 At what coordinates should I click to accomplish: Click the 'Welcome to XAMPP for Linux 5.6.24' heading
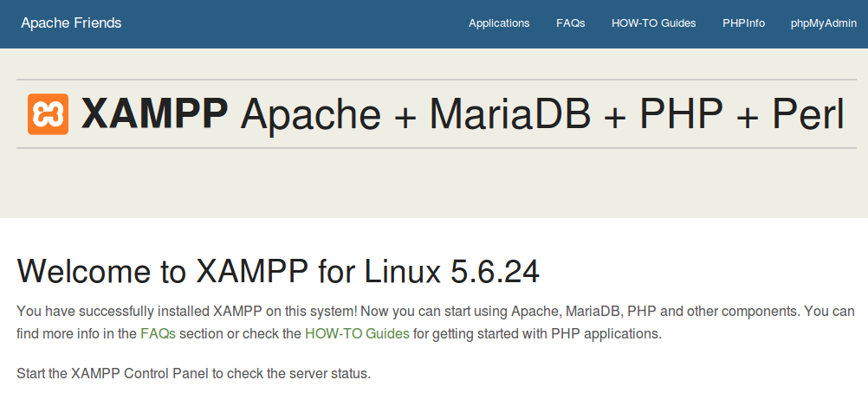click(278, 271)
